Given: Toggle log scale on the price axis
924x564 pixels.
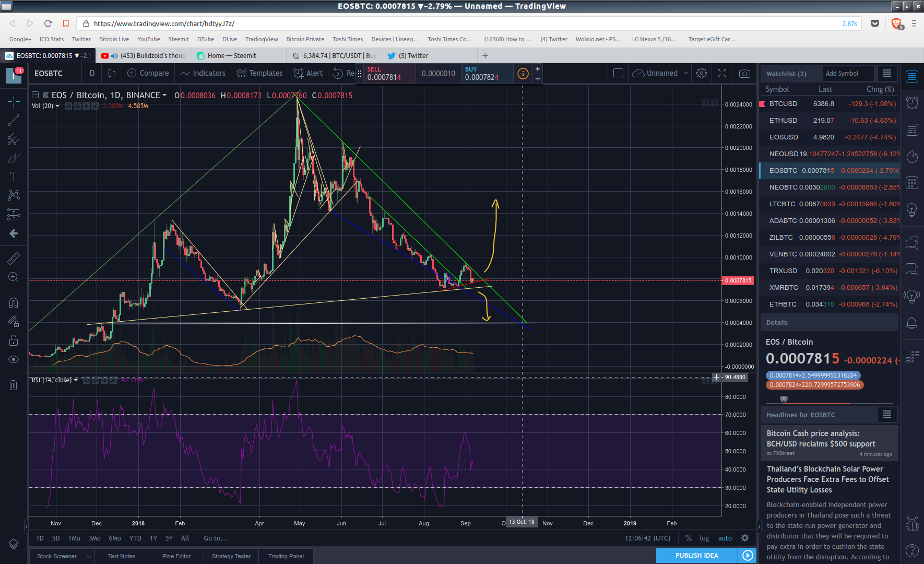Looking at the screenshot, I should point(704,538).
